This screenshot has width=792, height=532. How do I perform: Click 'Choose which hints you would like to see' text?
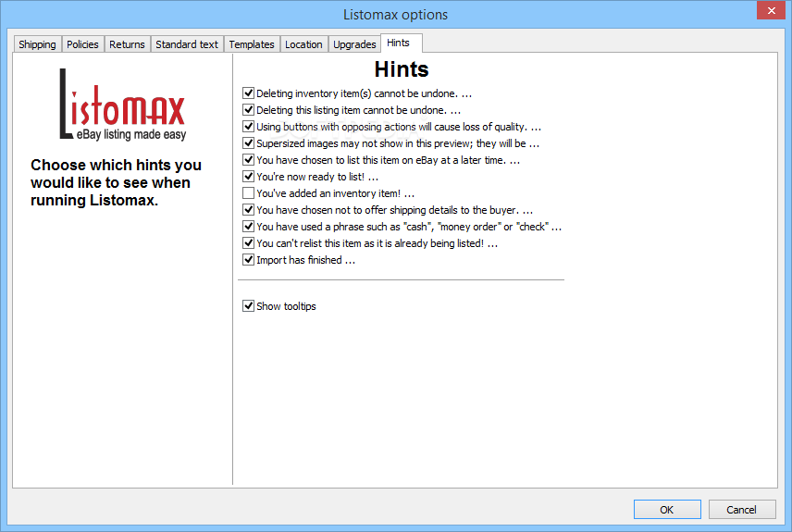(x=117, y=182)
